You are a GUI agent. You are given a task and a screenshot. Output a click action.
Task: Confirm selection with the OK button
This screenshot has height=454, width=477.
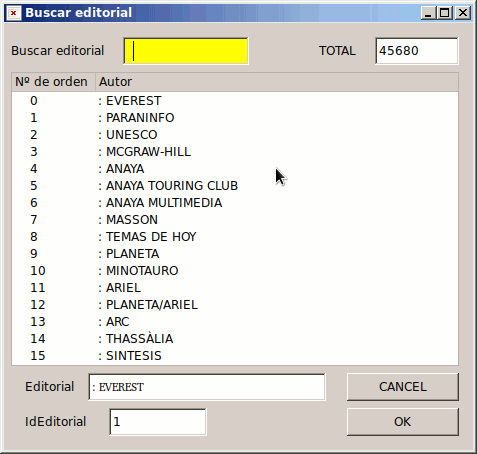[403, 422]
